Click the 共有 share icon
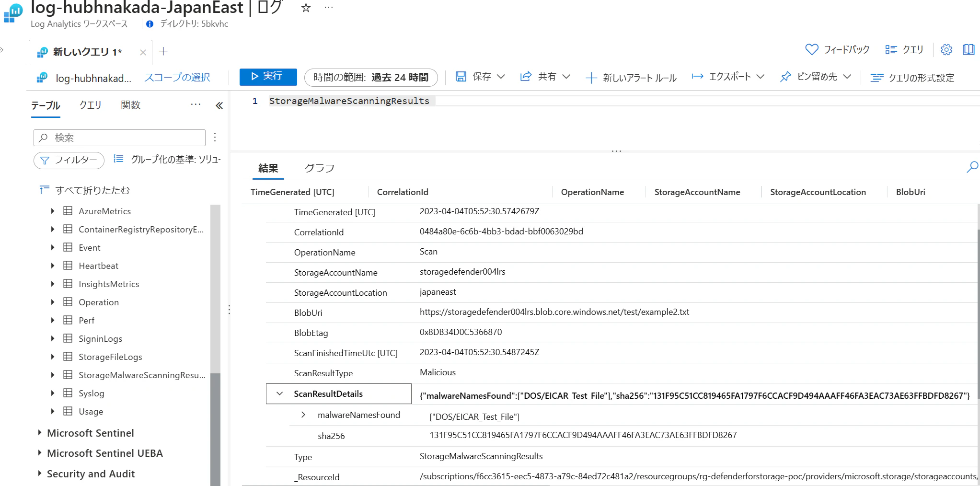This screenshot has width=980, height=486. (526, 77)
